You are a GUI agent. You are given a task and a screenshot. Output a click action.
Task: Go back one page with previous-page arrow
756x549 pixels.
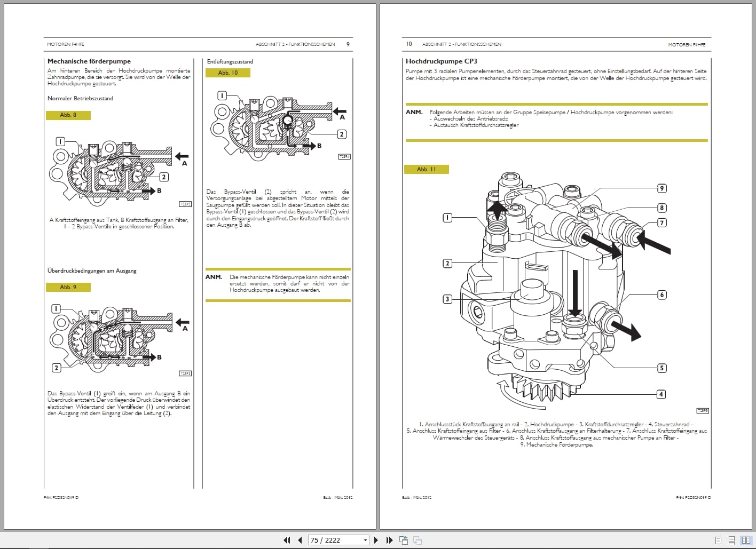click(x=301, y=540)
